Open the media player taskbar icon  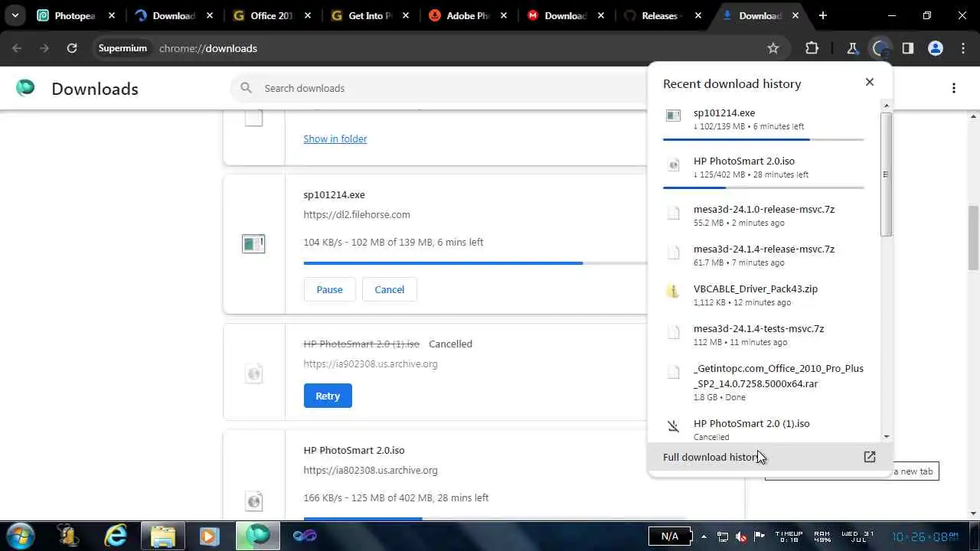(x=209, y=535)
